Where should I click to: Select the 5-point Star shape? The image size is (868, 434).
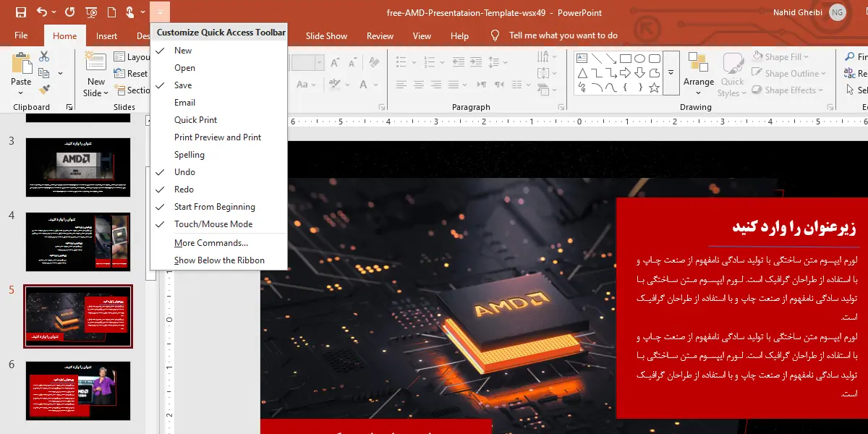[x=655, y=88]
